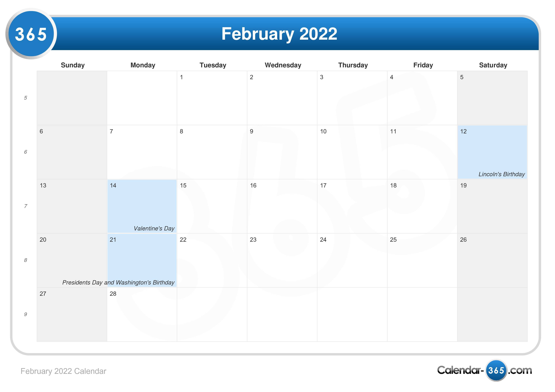Click on week number 7 label
555x392 pixels.
25,207
